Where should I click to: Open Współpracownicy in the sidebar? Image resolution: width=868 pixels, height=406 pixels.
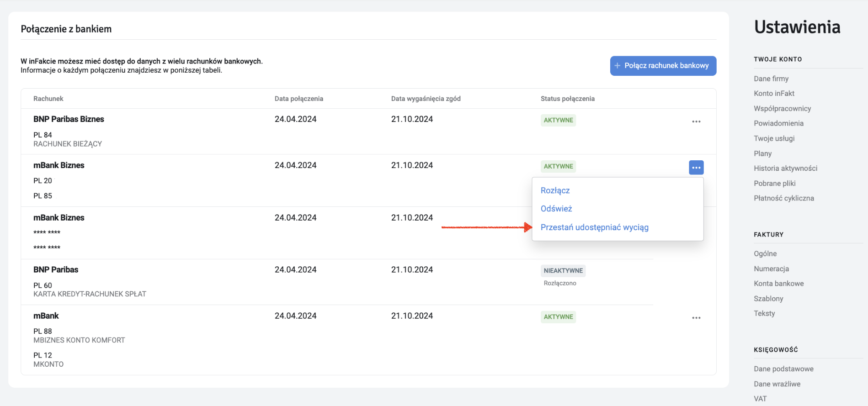pyautogui.click(x=782, y=108)
